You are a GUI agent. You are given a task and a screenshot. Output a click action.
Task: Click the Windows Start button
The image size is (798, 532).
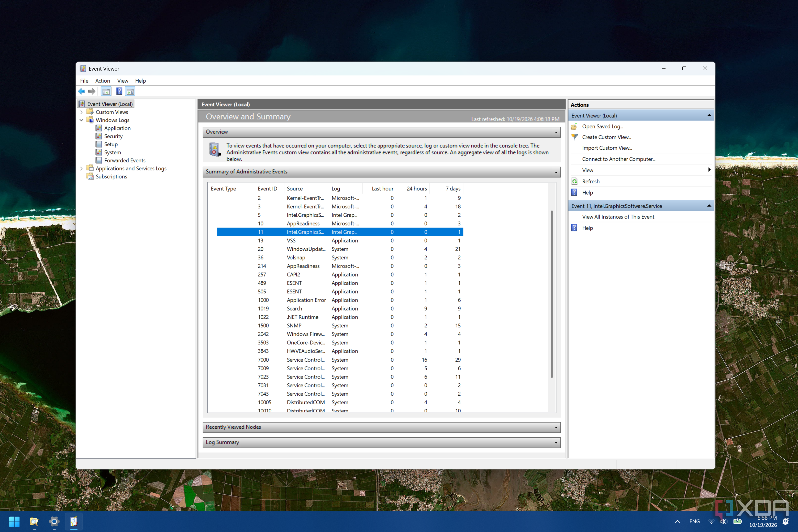(14, 522)
